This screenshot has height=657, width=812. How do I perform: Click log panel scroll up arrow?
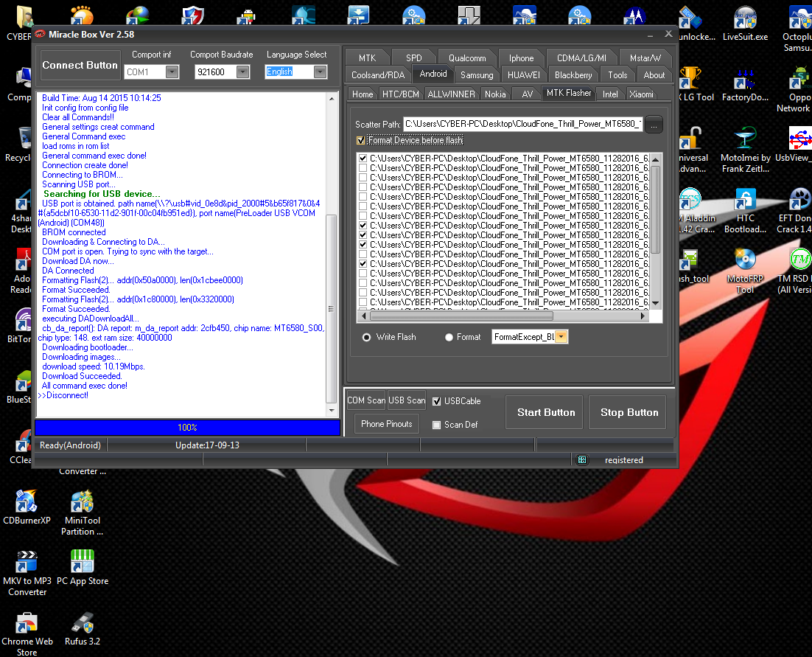332,99
